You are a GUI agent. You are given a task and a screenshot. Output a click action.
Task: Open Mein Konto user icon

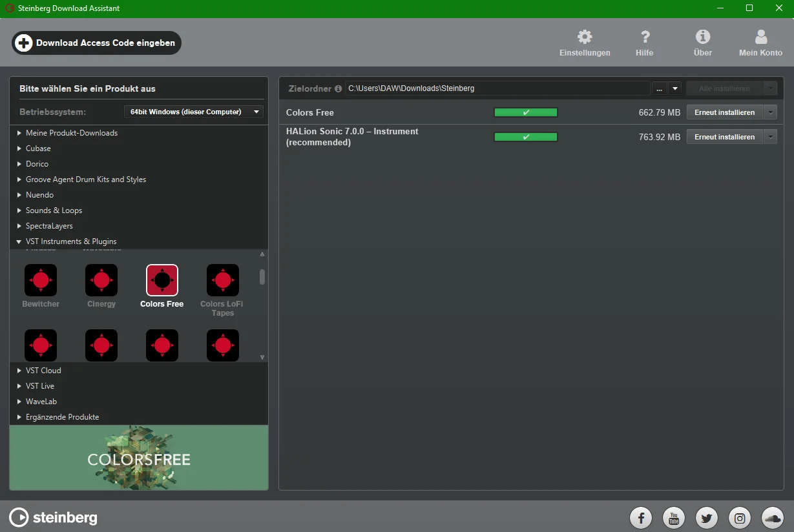(x=761, y=37)
